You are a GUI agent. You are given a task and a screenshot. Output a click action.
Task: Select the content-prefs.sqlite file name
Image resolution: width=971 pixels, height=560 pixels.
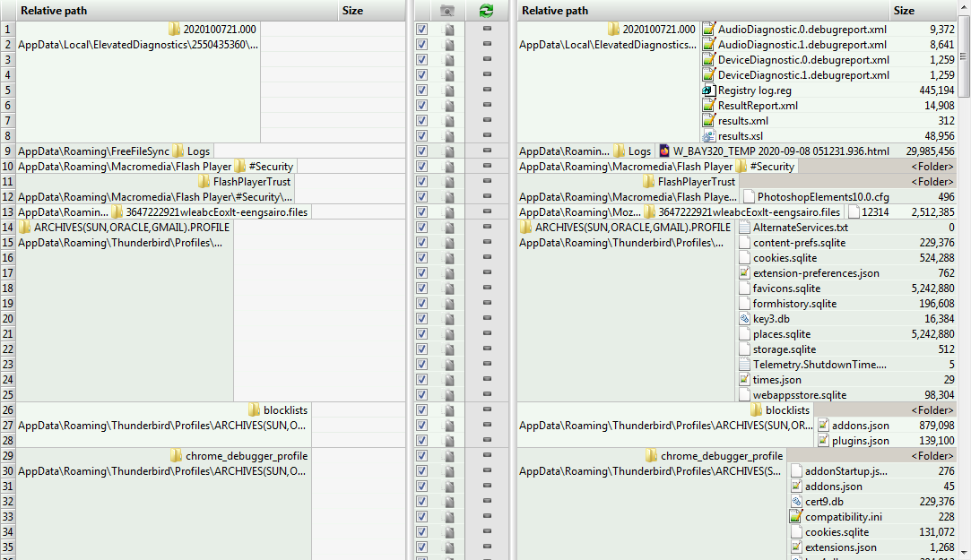(799, 243)
